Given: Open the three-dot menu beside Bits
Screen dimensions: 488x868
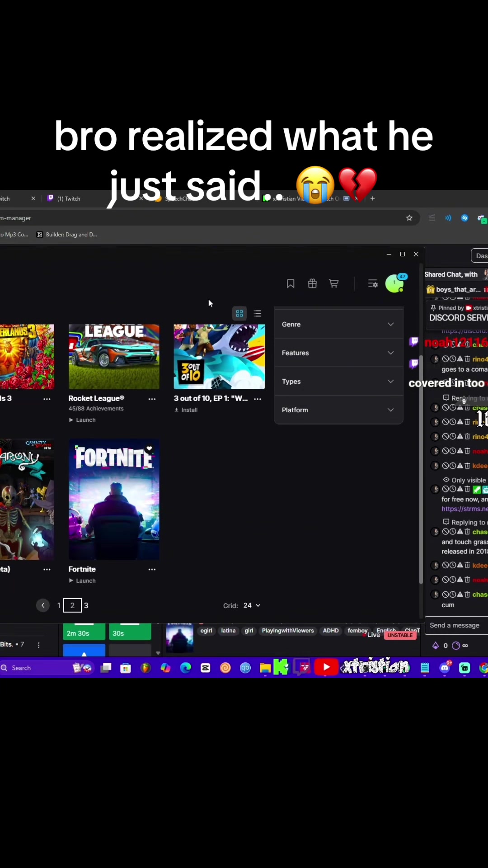Looking at the screenshot, I should point(39,645).
